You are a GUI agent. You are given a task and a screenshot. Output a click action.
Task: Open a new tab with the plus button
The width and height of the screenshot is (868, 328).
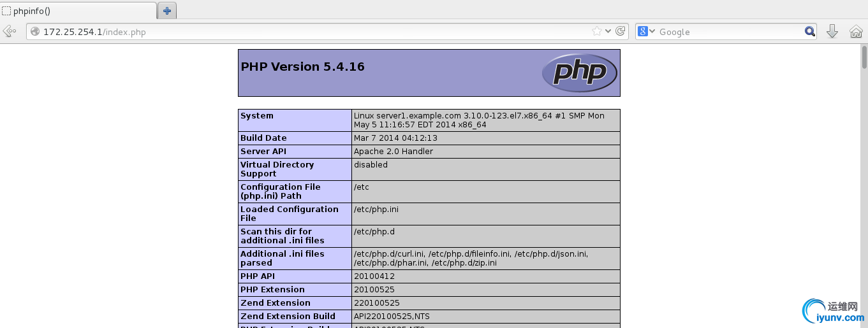pyautogui.click(x=167, y=10)
